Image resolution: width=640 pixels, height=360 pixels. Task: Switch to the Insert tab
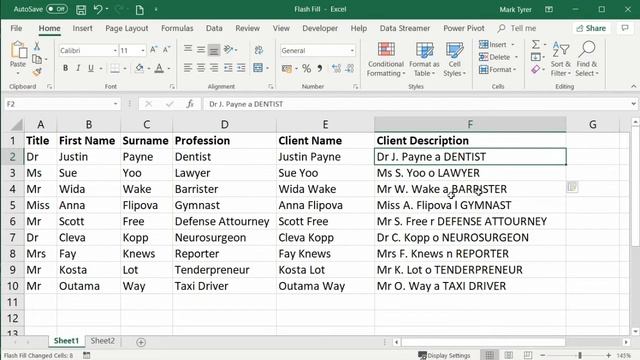(82, 28)
